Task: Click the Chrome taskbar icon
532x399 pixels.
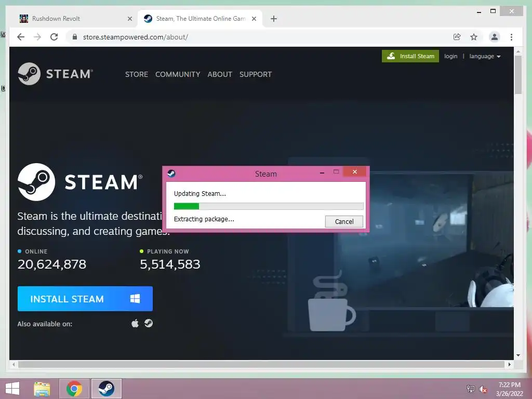Action: 74,389
